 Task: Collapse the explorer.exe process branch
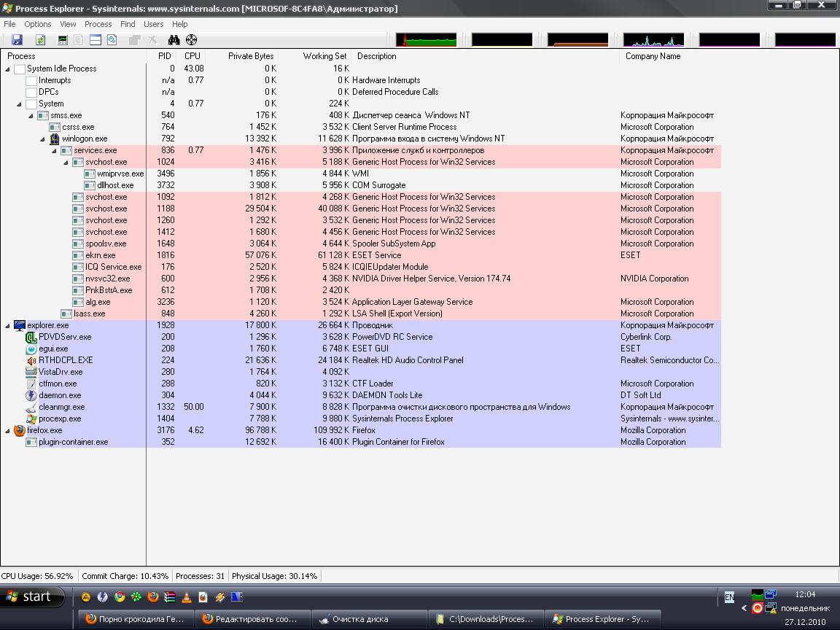(x=8, y=325)
